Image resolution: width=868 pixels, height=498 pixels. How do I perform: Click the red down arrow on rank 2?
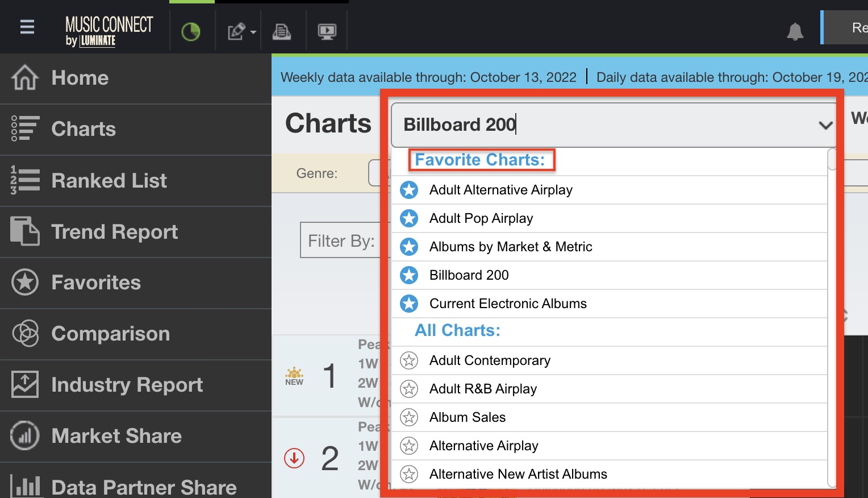click(294, 458)
